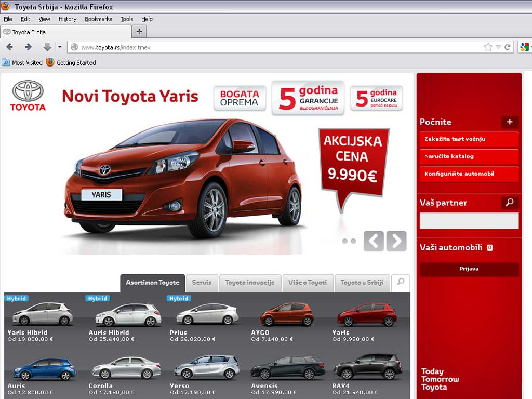Open the toolbar history dropdown arrow
This screenshot has width=532, height=399.
[x=60, y=47]
